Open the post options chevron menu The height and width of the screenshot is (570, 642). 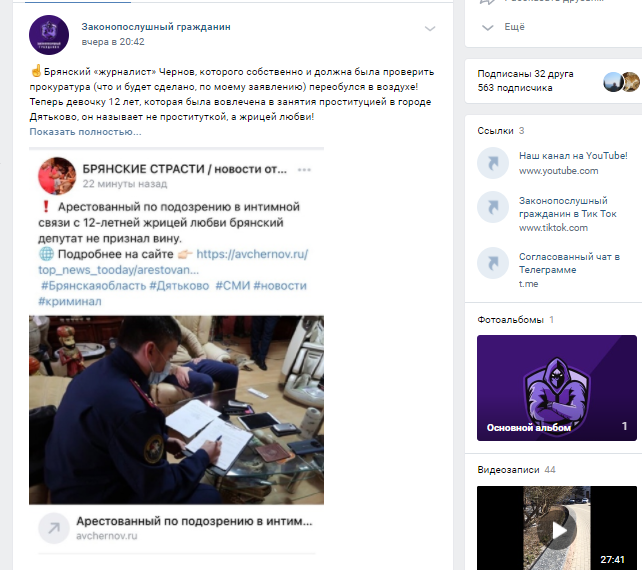point(430,29)
